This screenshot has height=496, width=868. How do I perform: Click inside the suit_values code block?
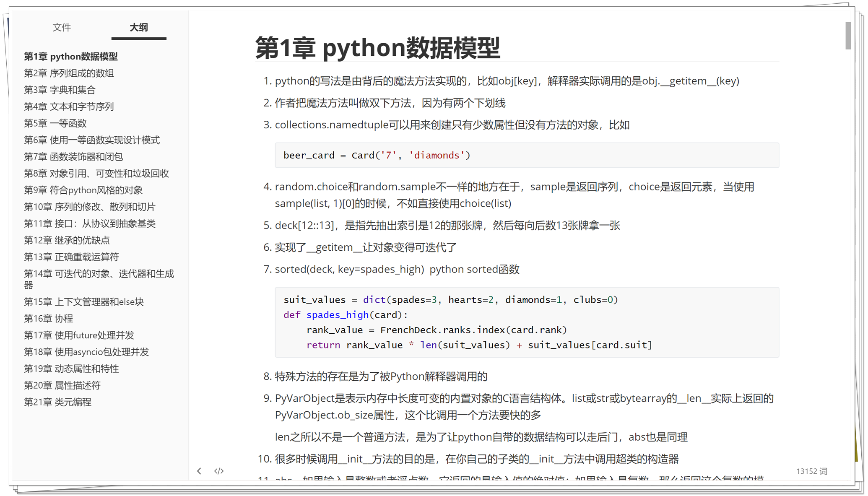pyautogui.click(x=527, y=322)
